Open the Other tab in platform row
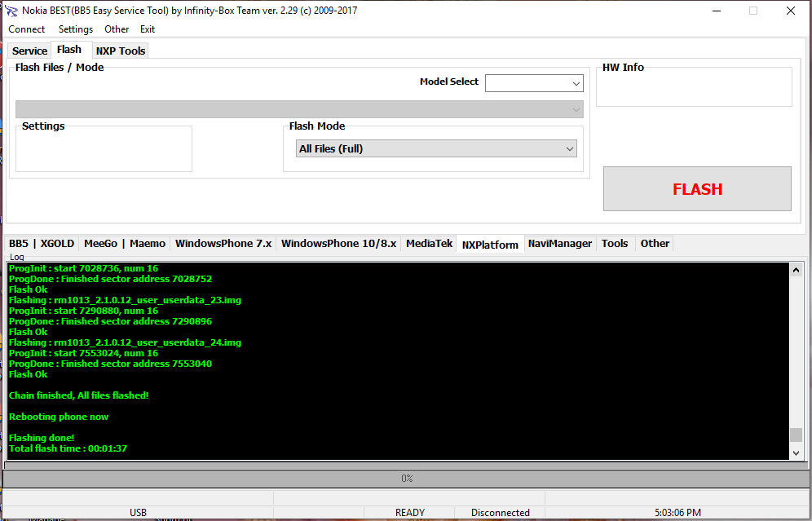The width and height of the screenshot is (812, 521). click(655, 244)
